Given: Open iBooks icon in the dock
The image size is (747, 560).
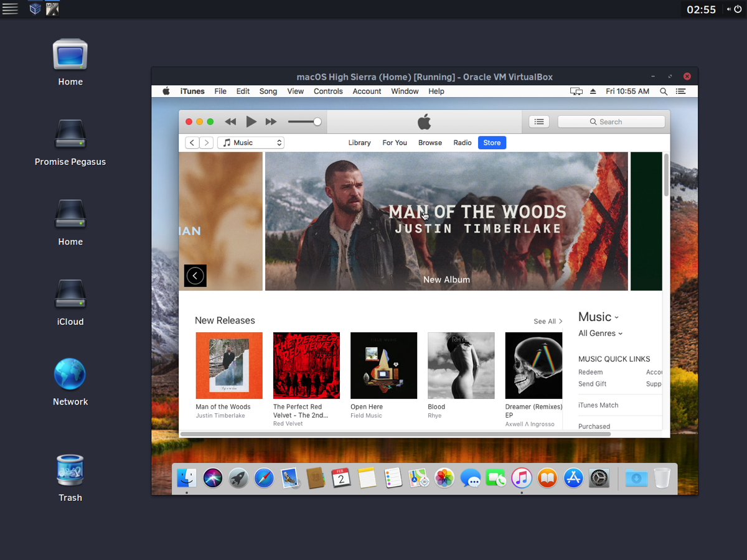Looking at the screenshot, I should coord(547,478).
